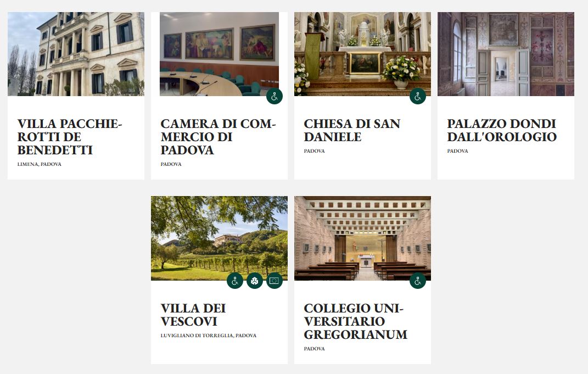Screen dimensions: 588x374
Task: Open the Palazzo Dondi dall'Orologio title link
Action: pos(502,130)
